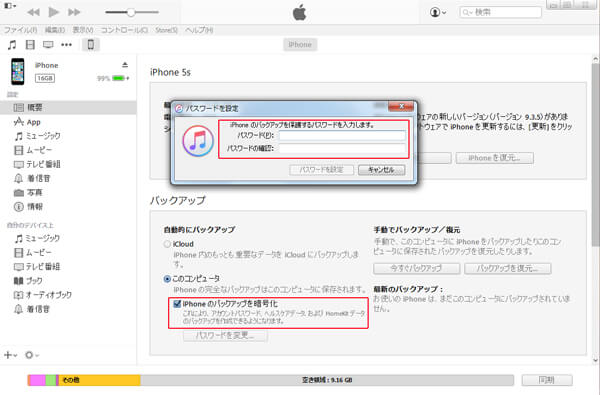The image size is (600, 395).
Task: Cancel the password dialog with キャンセル
Action: click(x=382, y=170)
